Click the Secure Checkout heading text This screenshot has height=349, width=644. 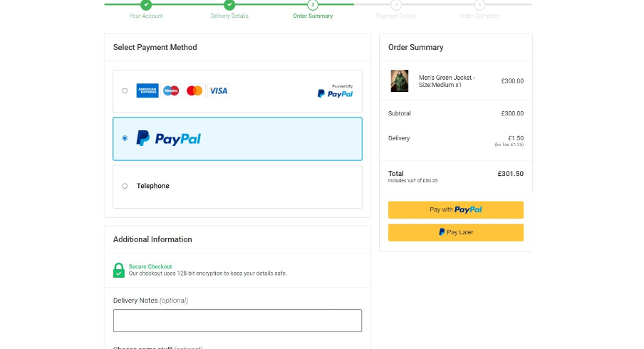click(150, 266)
